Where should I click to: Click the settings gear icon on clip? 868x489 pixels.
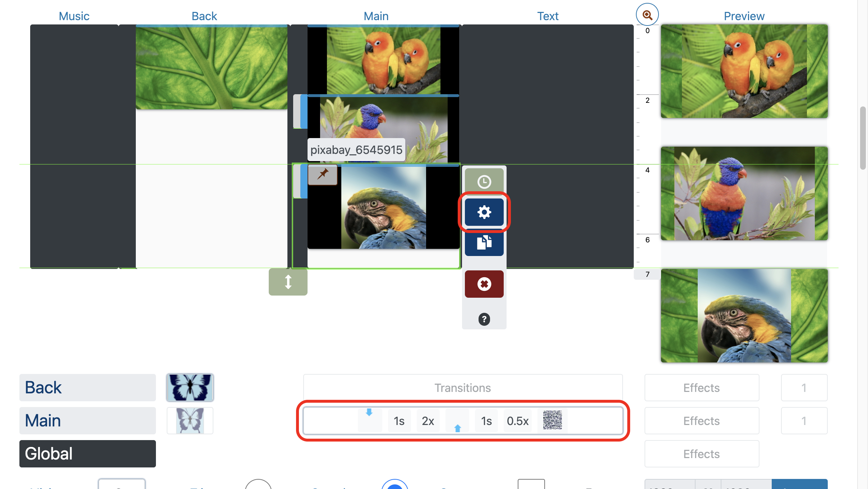pos(484,212)
